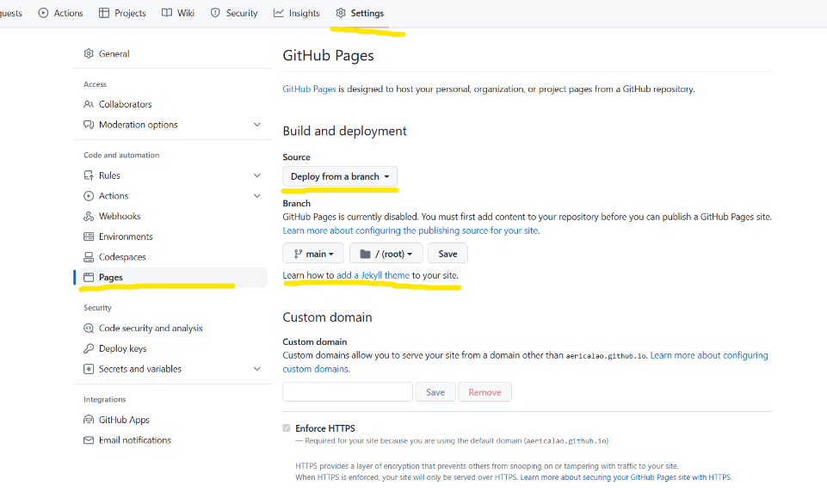Open the add a Jekyll theme link
The height and width of the screenshot is (504, 827).
tap(373, 275)
